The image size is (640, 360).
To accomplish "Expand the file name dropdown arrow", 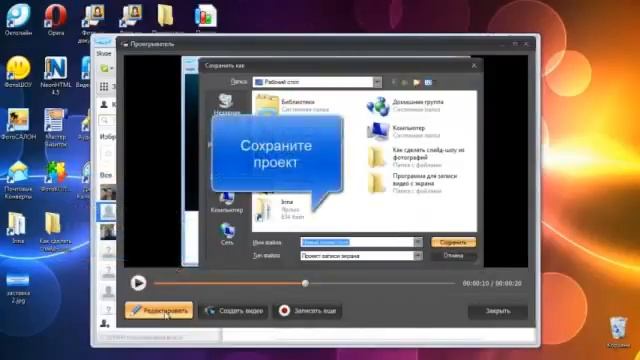I will coord(418,242).
